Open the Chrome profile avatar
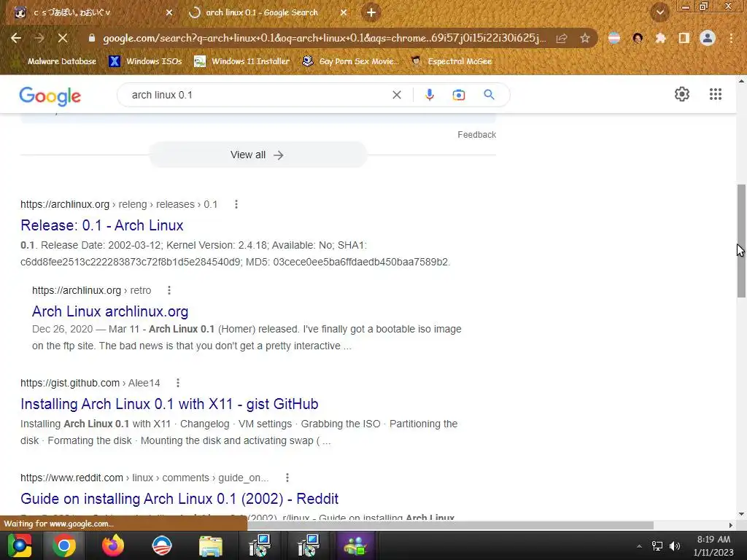 pyautogui.click(x=708, y=38)
